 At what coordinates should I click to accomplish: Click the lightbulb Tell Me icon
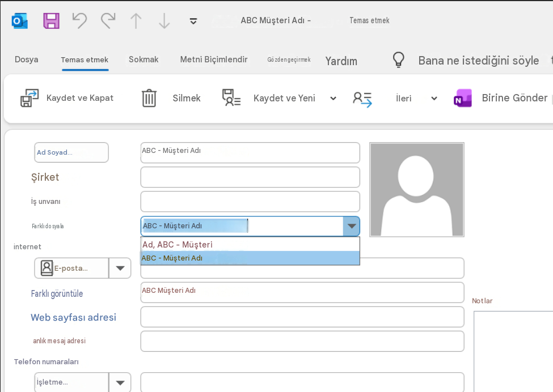pos(399,60)
